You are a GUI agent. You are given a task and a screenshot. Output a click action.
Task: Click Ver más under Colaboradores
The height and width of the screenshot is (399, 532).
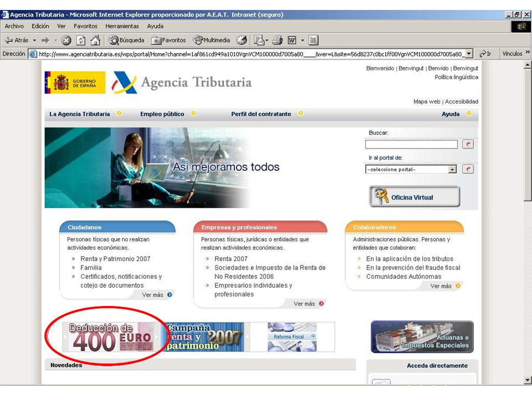[x=446, y=286]
